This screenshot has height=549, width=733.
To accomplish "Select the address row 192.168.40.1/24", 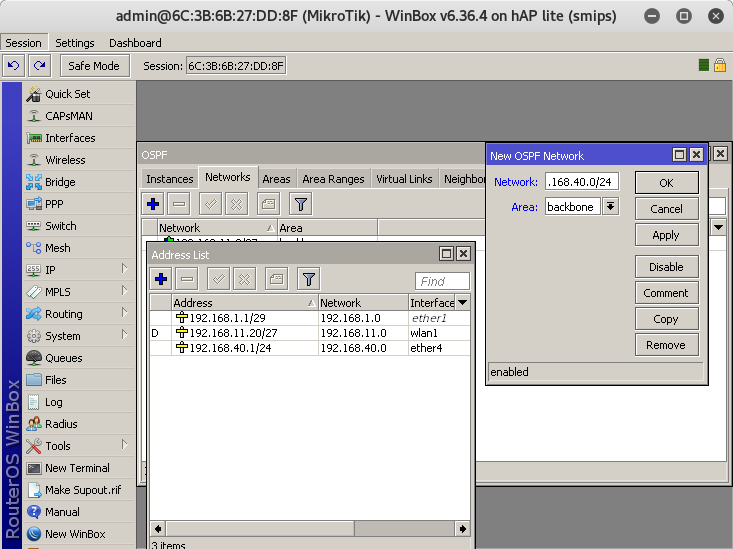I will pyautogui.click(x=310, y=348).
